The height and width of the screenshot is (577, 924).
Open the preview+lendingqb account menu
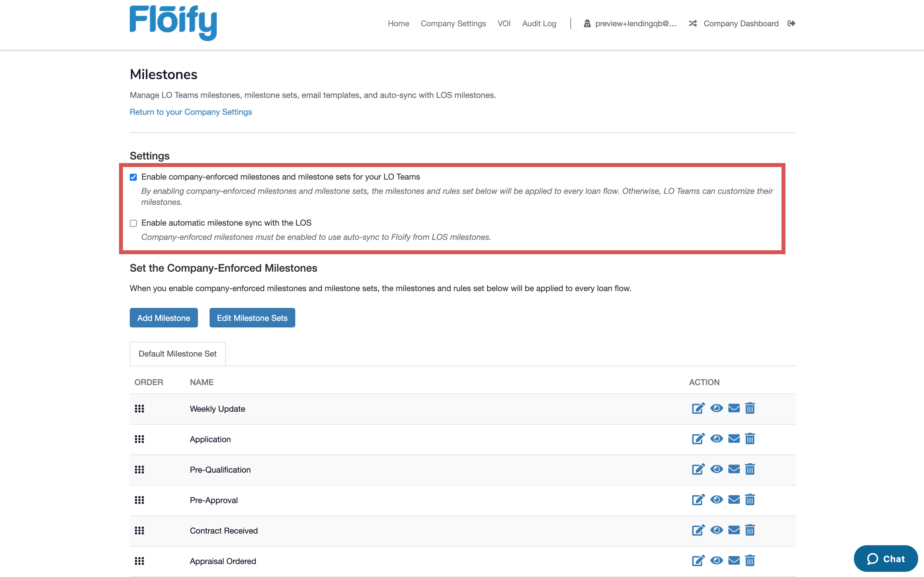(635, 24)
